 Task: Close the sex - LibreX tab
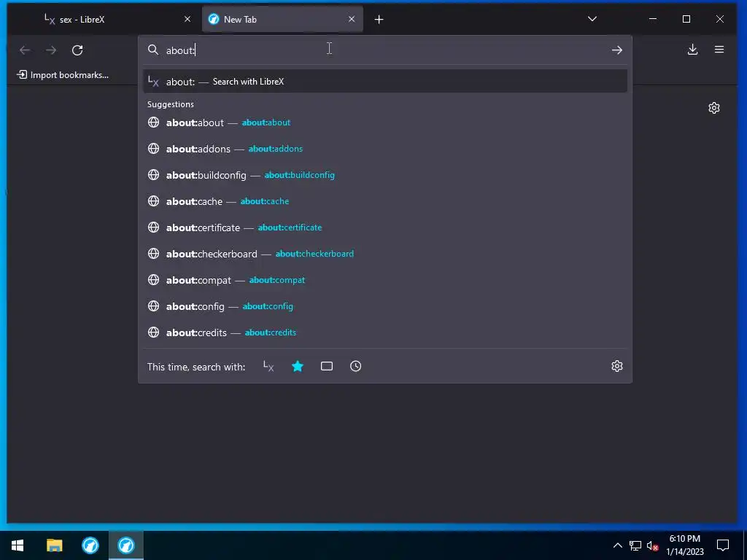pyautogui.click(x=187, y=19)
